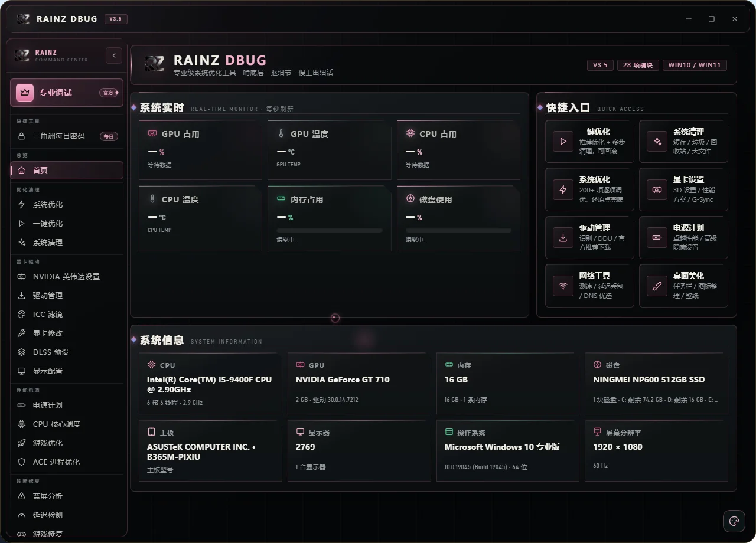Open ICC 滤镜 in the sidebar
The width and height of the screenshot is (756, 543).
[x=67, y=314]
